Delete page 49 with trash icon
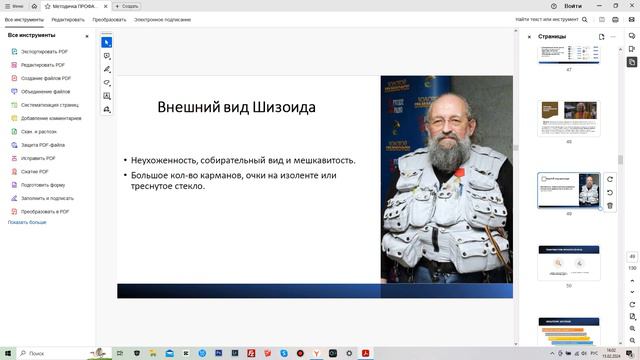Image resolution: width=640 pixels, height=360 pixels. pyautogui.click(x=610, y=206)
